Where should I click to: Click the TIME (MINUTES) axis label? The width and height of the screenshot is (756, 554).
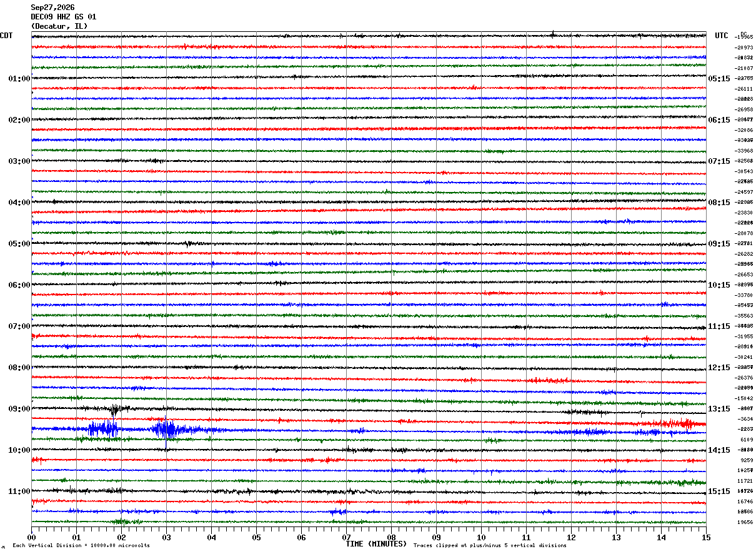(x=376, y=544)
